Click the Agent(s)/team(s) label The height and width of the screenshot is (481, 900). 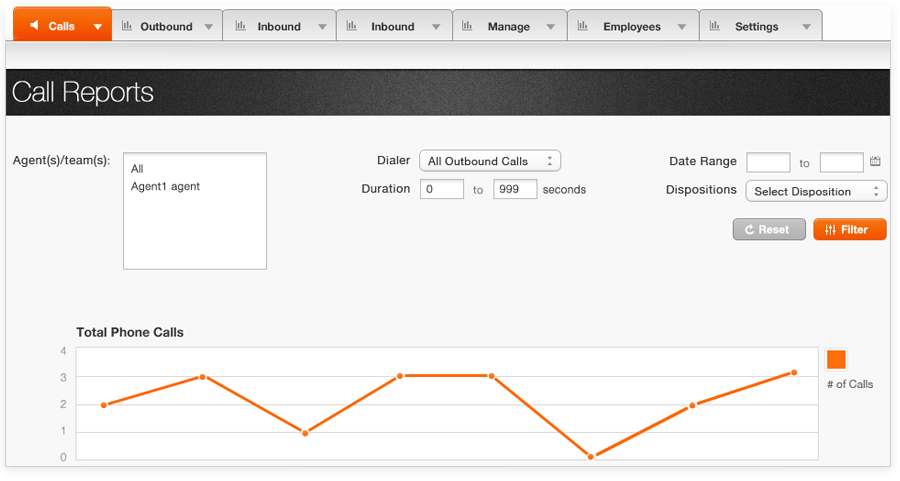(61, 160)
